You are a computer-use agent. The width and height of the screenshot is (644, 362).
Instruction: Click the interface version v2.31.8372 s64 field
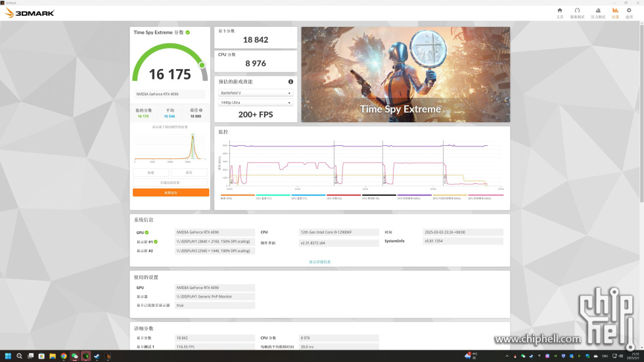tap(339, 243)
